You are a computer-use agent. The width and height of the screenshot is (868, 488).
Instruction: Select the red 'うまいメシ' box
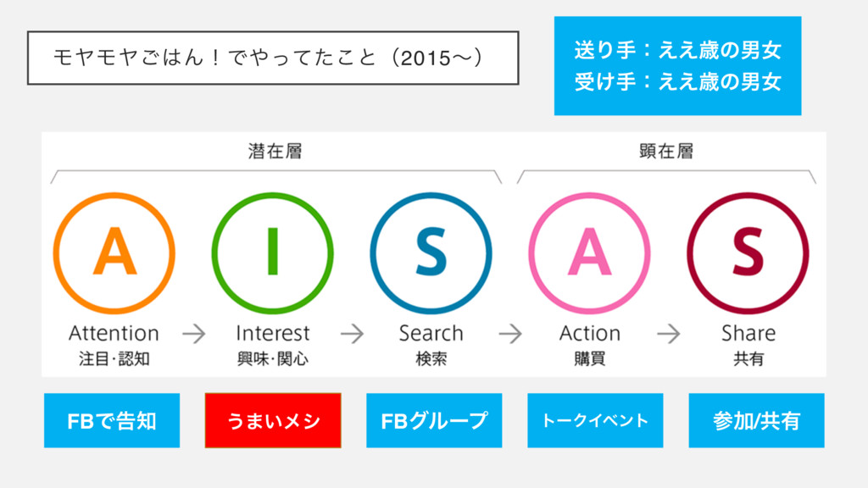coord(273,420)
